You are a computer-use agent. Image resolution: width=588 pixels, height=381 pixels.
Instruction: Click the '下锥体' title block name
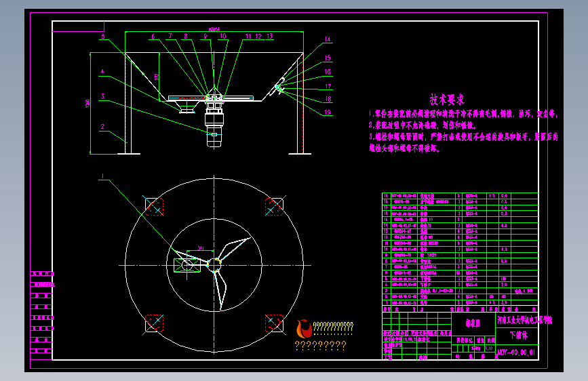pyautogui.click(x=519, y=336)
